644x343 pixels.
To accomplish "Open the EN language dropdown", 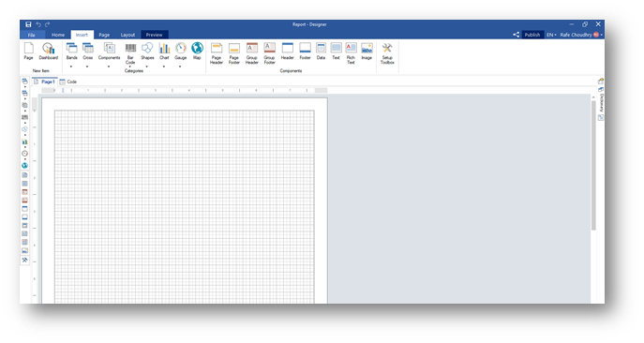I will click(551, 35).
